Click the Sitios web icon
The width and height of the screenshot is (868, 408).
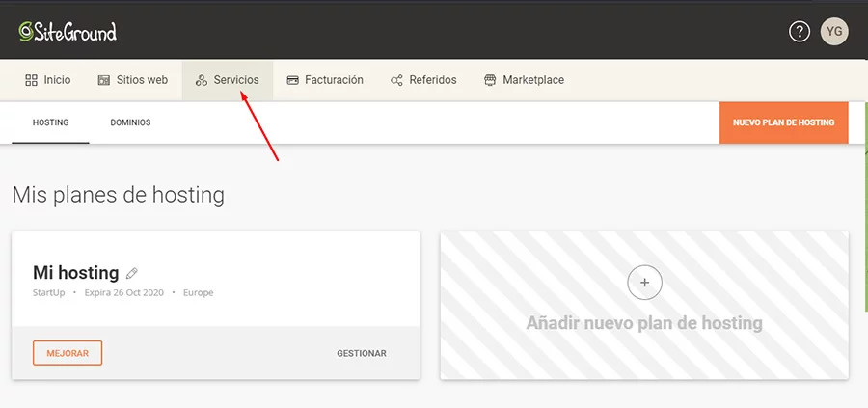click(x=103, y=80)
